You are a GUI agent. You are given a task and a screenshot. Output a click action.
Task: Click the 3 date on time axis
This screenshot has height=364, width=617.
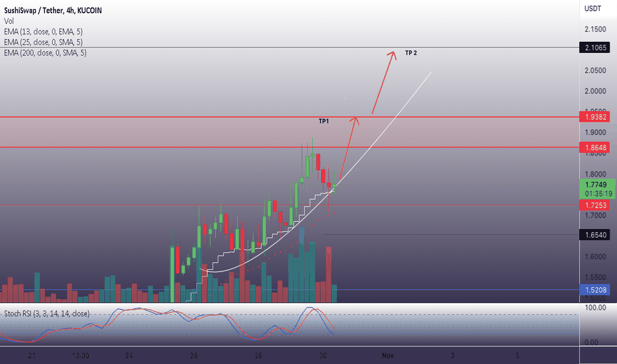(x=453, y=356)
